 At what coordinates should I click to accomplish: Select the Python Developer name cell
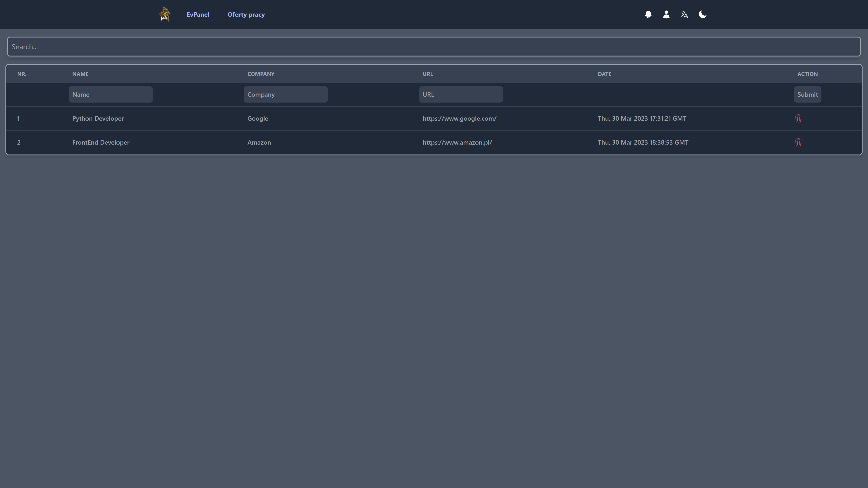(x=98, y=119)
